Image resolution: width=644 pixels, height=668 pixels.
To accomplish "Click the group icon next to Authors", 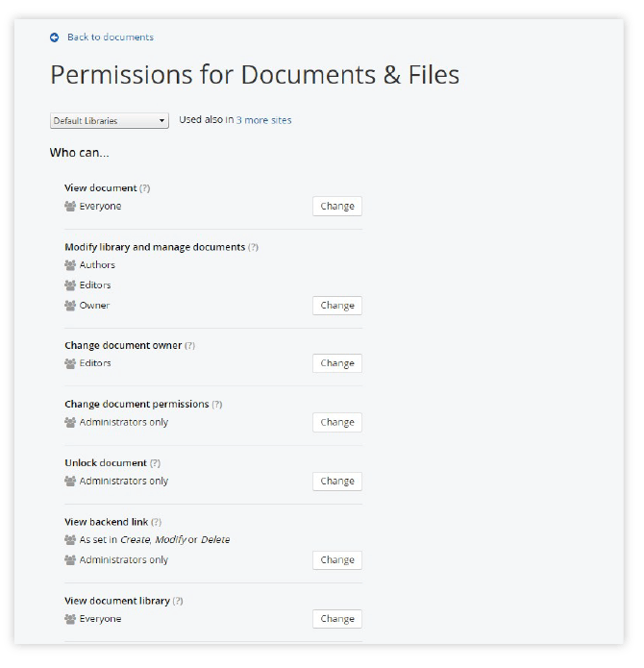I will point(70,265).
